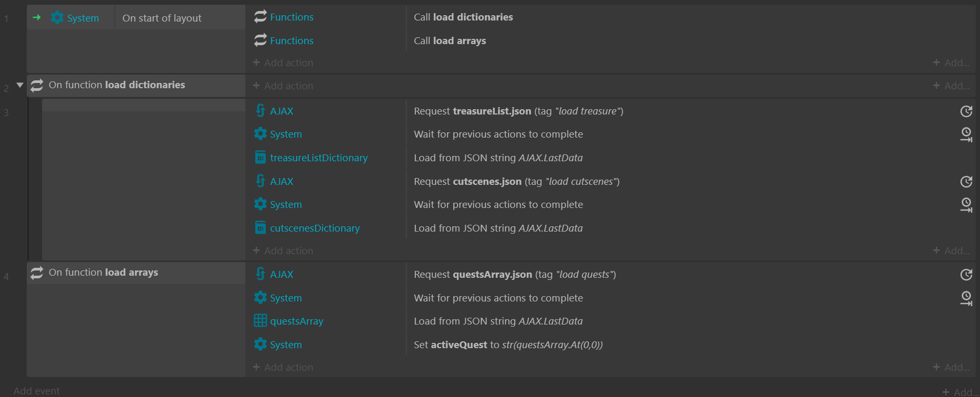This screenshot has height=397, width=980.
Task: Click async clock icon on questsArray.json request row
Action: click(966, 275)
